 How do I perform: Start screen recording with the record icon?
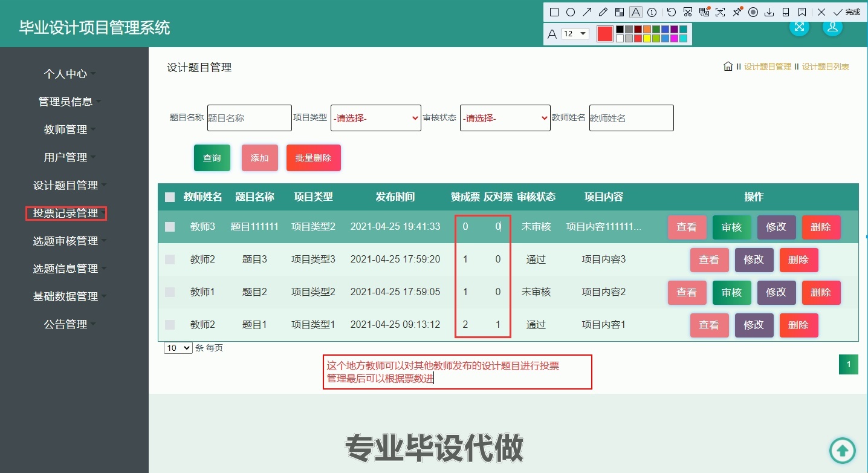(753, 12)
